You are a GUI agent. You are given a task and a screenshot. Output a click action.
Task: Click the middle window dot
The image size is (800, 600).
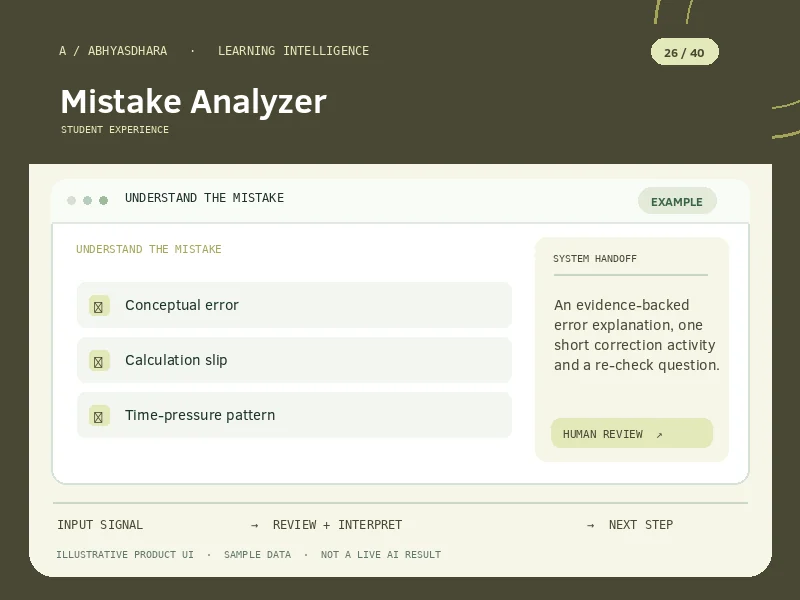pyautogui.click(x=87, y=201)
